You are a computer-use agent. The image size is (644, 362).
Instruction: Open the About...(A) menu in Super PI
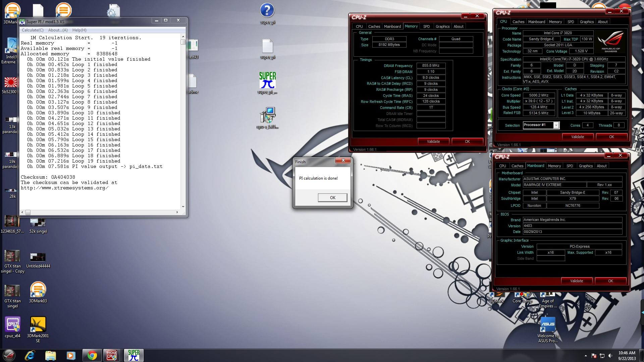58,30
